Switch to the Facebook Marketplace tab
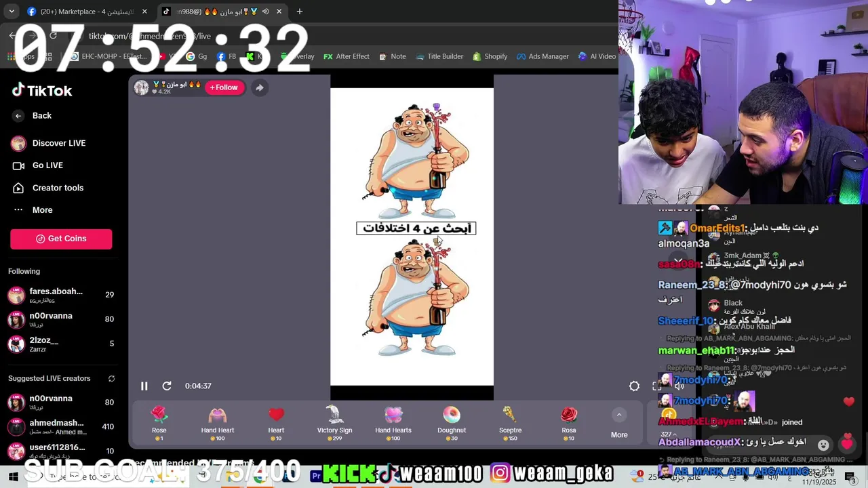The image size is (868, 488). click(86, 12)
